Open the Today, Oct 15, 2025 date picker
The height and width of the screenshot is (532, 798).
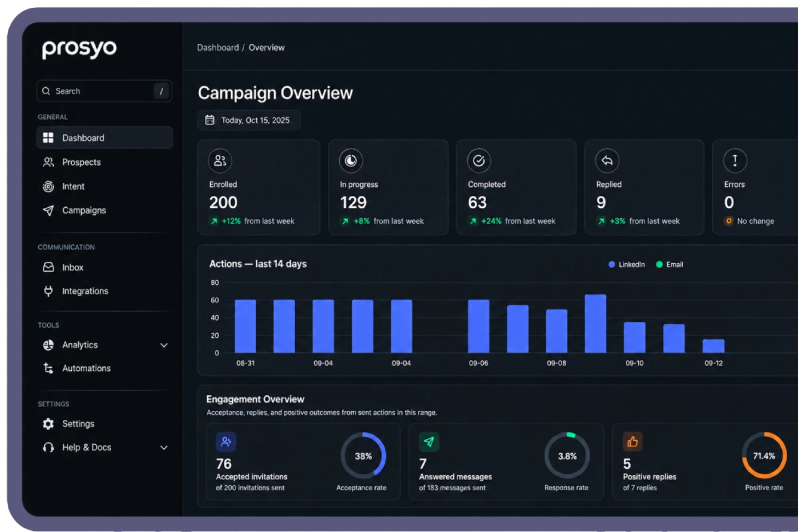249,120
